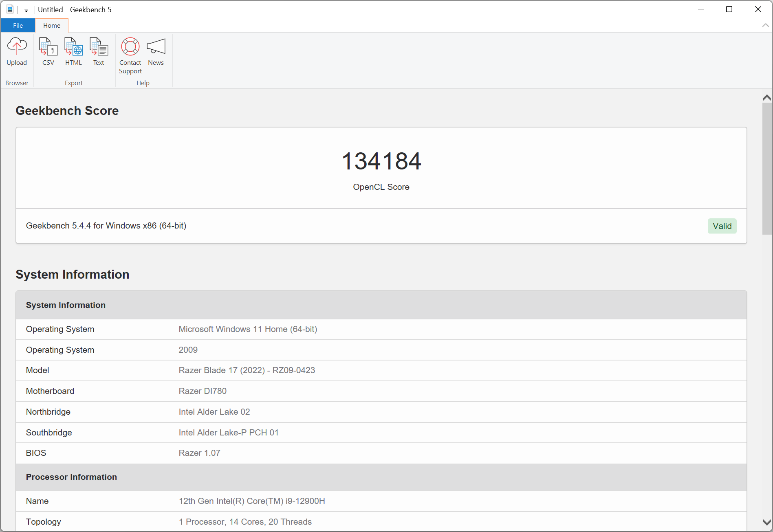773x532 pixels.
Task: Click the scrollbar down arrow
Action: (766, 522)
